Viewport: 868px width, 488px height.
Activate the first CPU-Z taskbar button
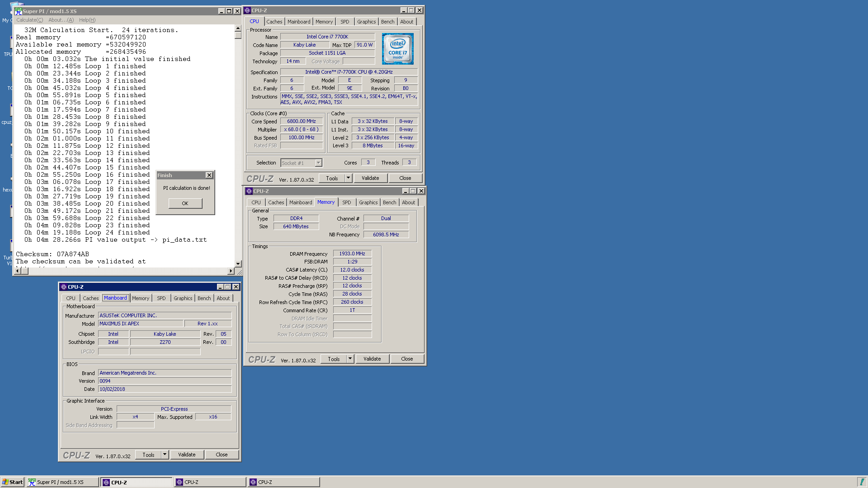[x=137, y=482]
